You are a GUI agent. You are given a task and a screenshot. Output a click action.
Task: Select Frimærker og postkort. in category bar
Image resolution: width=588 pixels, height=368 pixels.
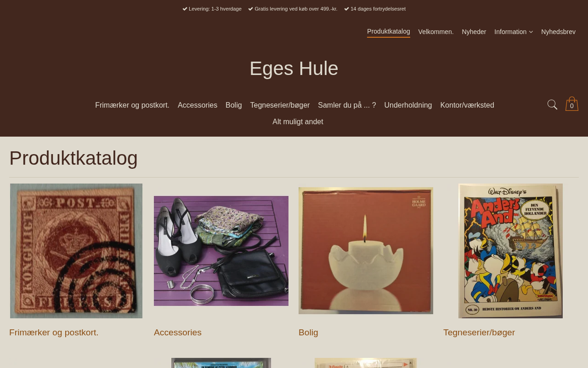click(x=132, y=105)
